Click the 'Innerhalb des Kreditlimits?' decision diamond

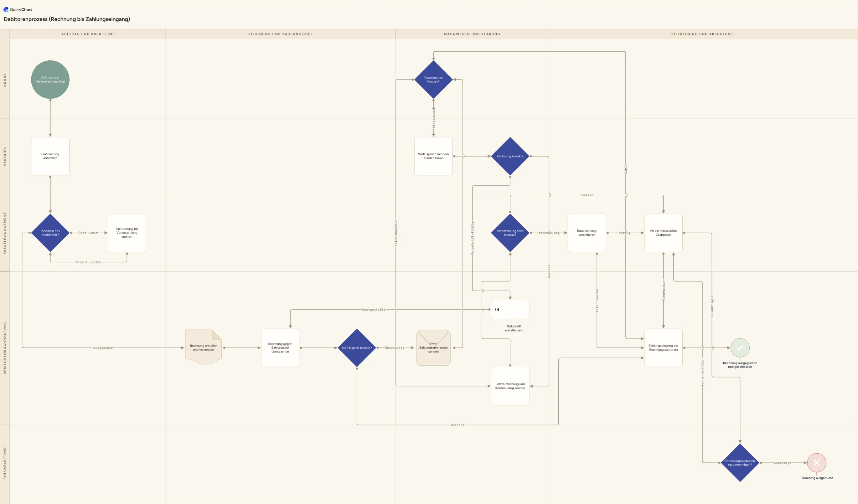(50, 233)
